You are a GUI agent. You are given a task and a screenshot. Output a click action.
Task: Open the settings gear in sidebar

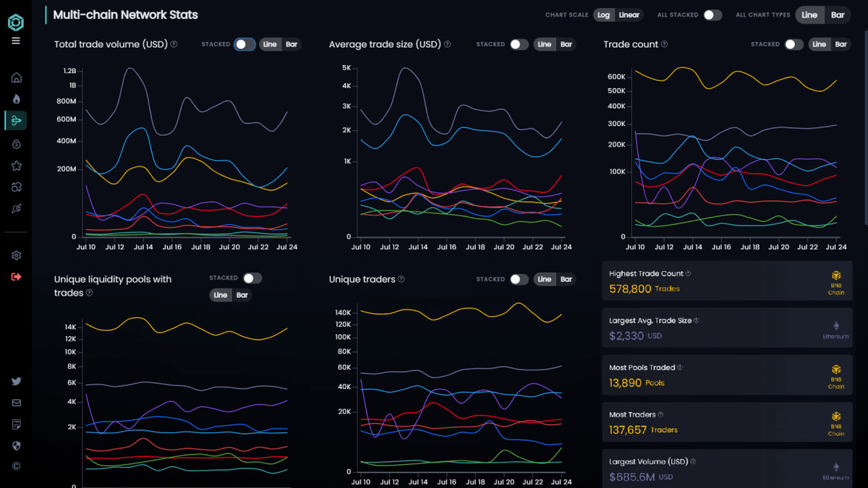pos(16,255)
